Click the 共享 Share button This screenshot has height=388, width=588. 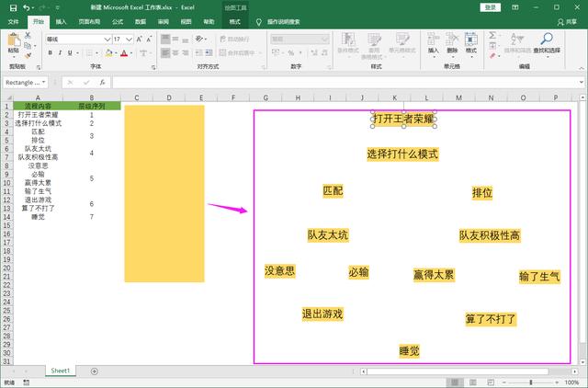[567, 22]
